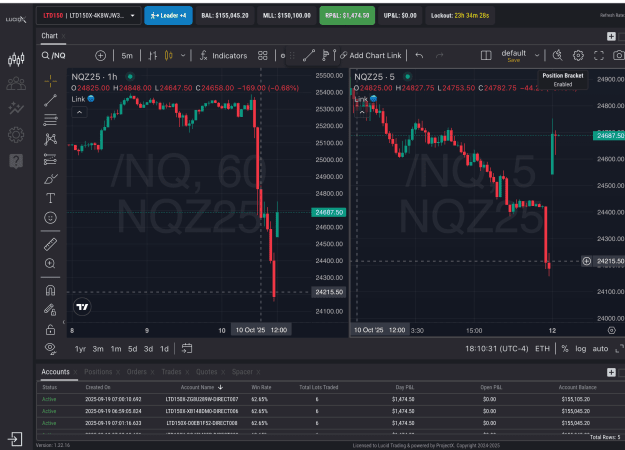Screen dimensions: 625x450
Task: Open 5-minute chart time axis settings gear
Action: click(x=611, y=330)
